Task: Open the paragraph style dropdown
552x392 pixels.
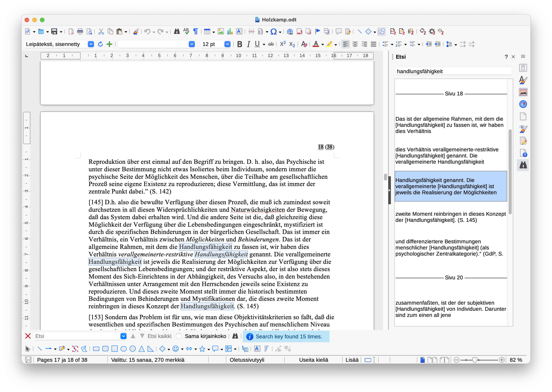Action: 91,44
